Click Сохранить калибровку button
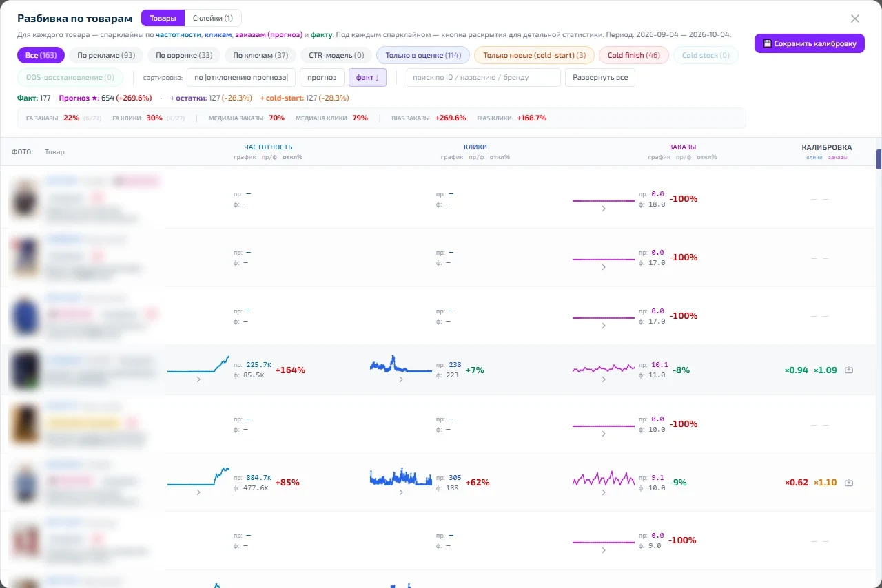Viewport: 882px width, 588px height. [x=809, y=43]
